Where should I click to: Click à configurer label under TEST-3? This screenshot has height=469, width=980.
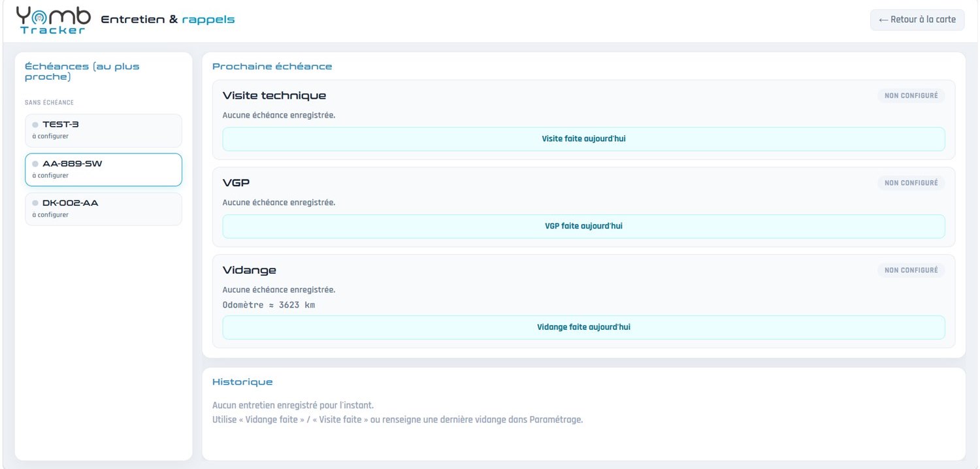point(50,137)
